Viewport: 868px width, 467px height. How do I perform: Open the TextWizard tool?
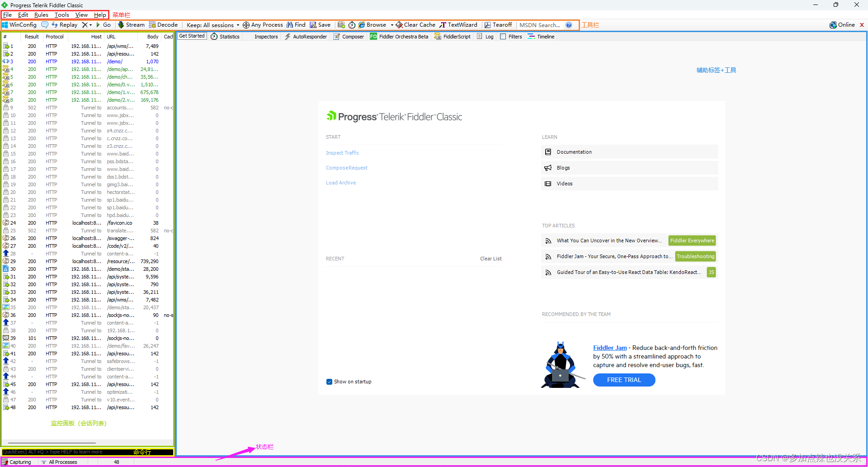click(x=458, y=25)
